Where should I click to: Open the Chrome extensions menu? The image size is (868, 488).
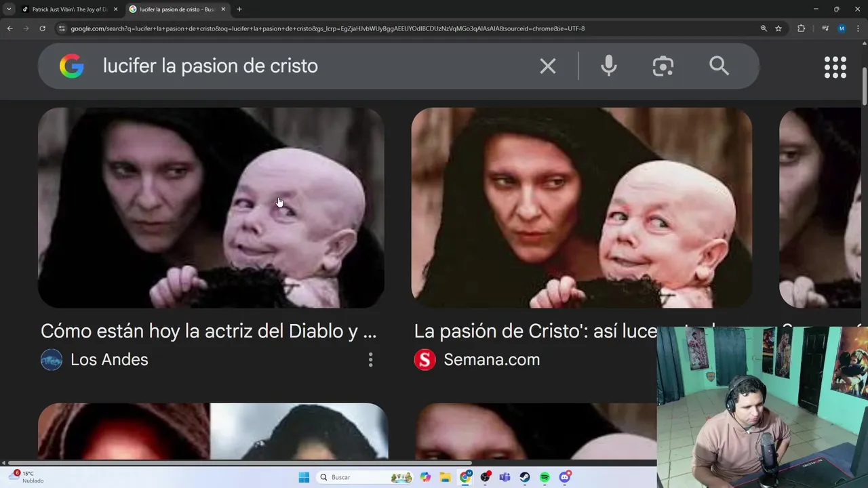pyautogui.click(x=802, y=28)
